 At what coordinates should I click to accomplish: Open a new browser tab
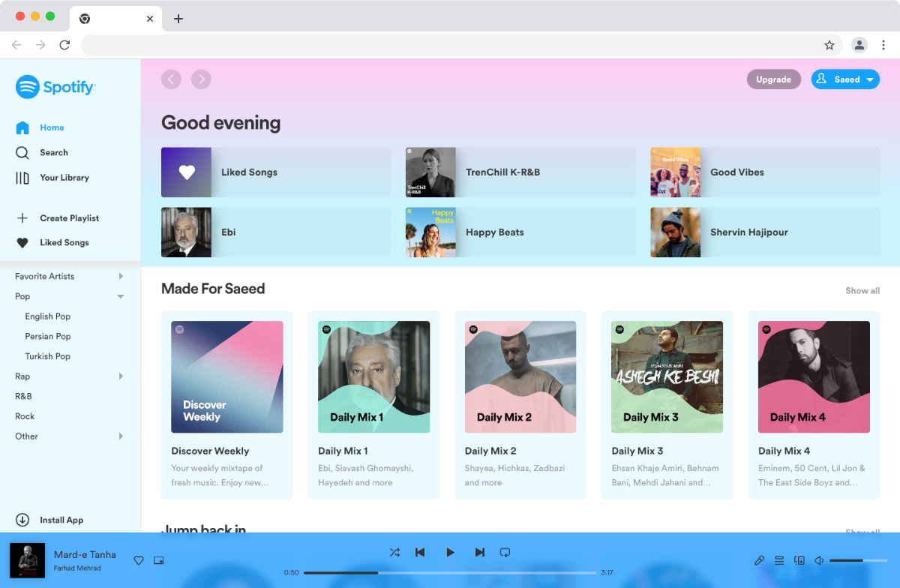178,19
